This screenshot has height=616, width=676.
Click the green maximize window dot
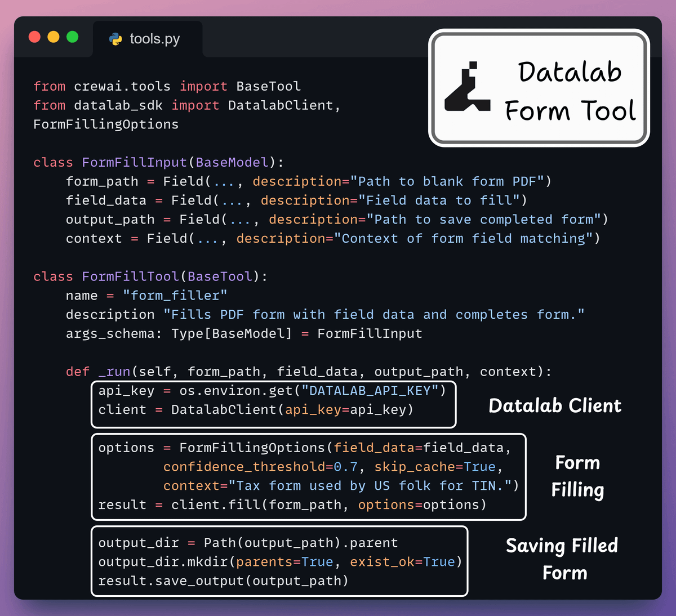click(73, 37)
